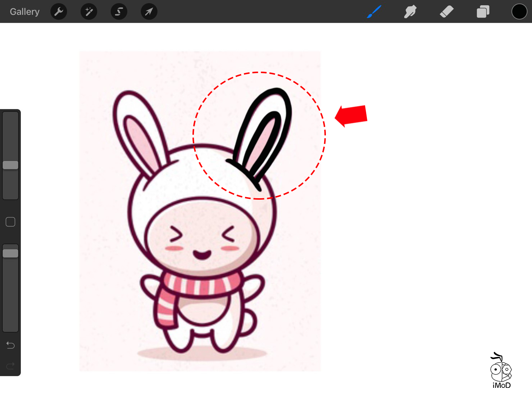532x399 pixels.
Task: Click the red arrow annotation
Action: (x=351, y=115)
